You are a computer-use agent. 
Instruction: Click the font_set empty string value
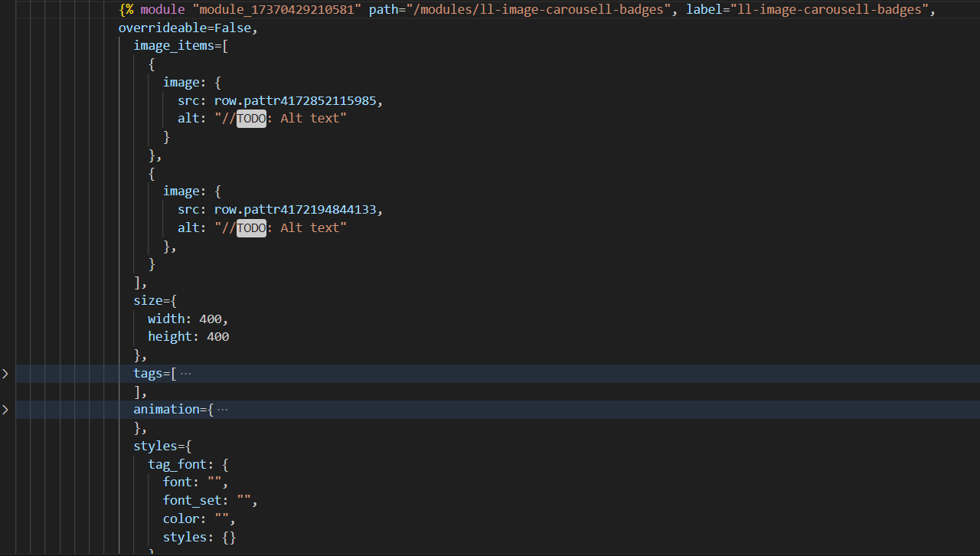243,499
